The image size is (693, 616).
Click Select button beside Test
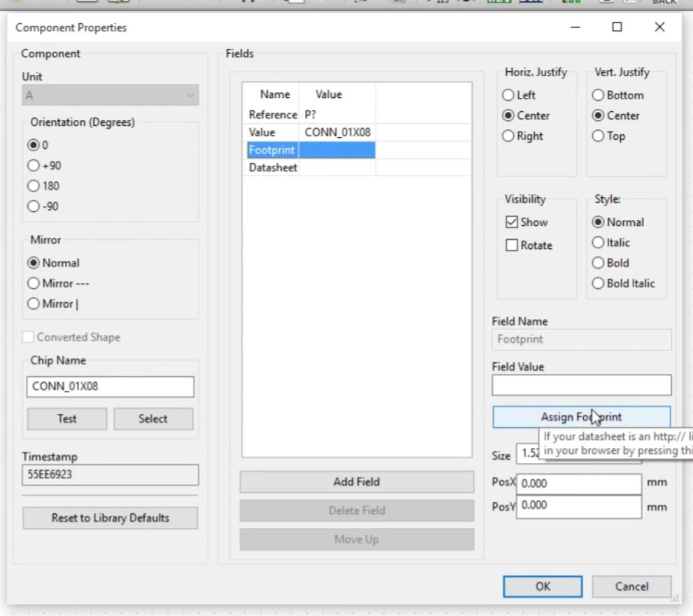[152, 419]
